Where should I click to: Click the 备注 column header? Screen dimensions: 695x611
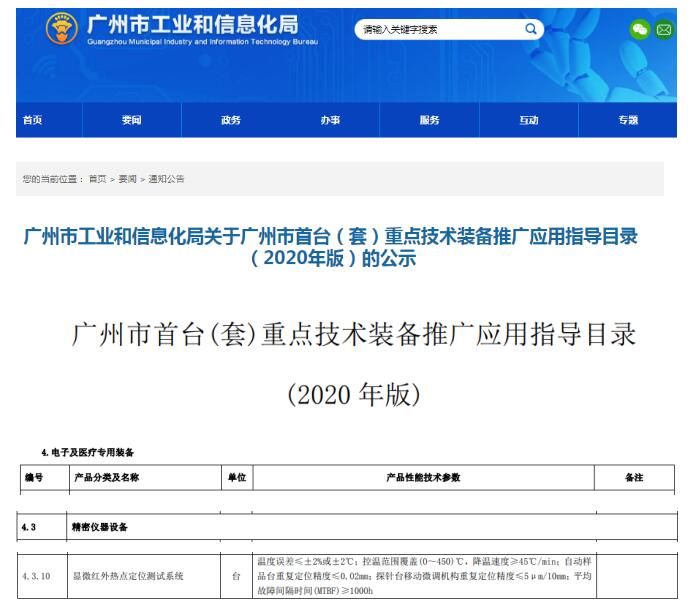(634, 477)
